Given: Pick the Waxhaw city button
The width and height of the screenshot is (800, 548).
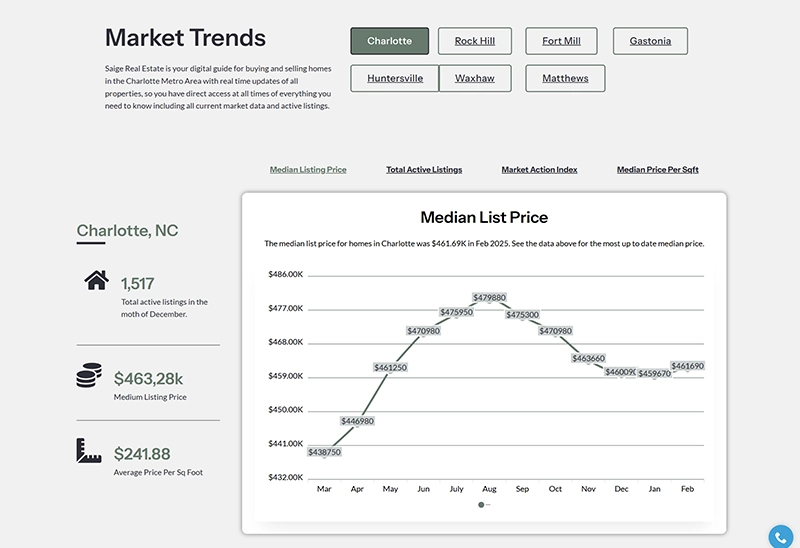Looking at the screenshot, I should [x=475, y=78].
